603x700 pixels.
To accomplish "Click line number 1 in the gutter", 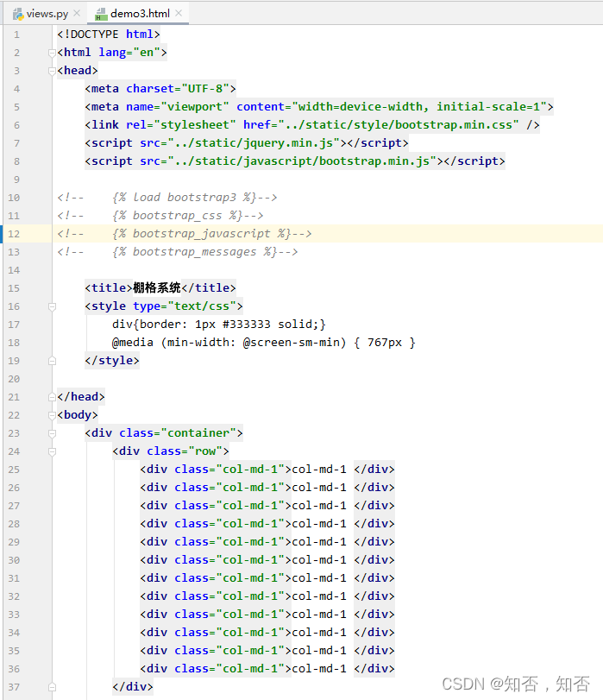I will (x=16, y=35).
